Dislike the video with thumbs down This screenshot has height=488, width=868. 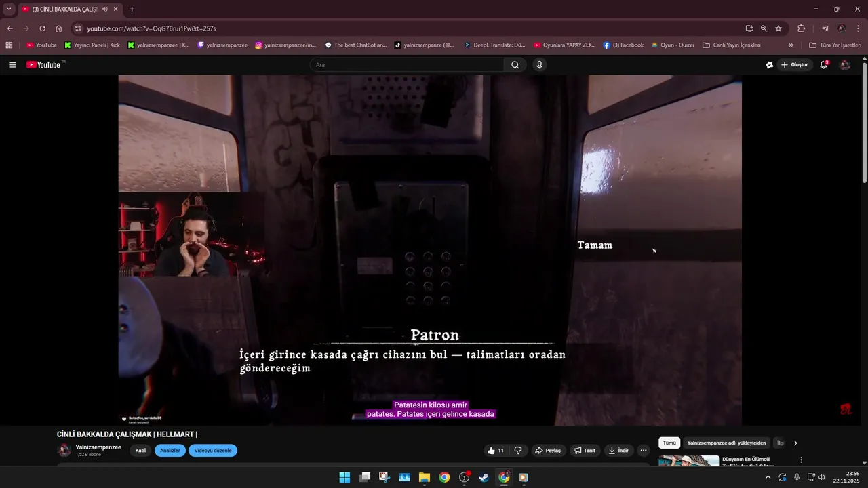(x=518, y=451)
